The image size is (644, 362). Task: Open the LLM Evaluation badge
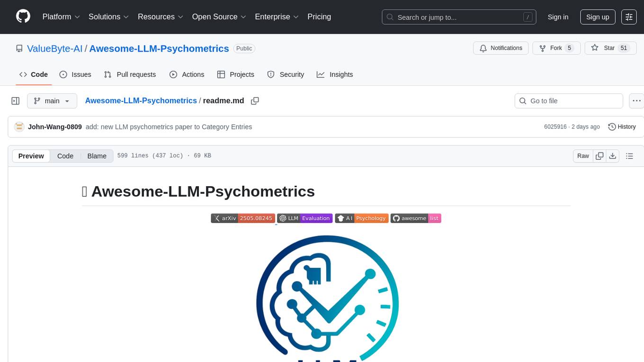[x=305, y=218]
